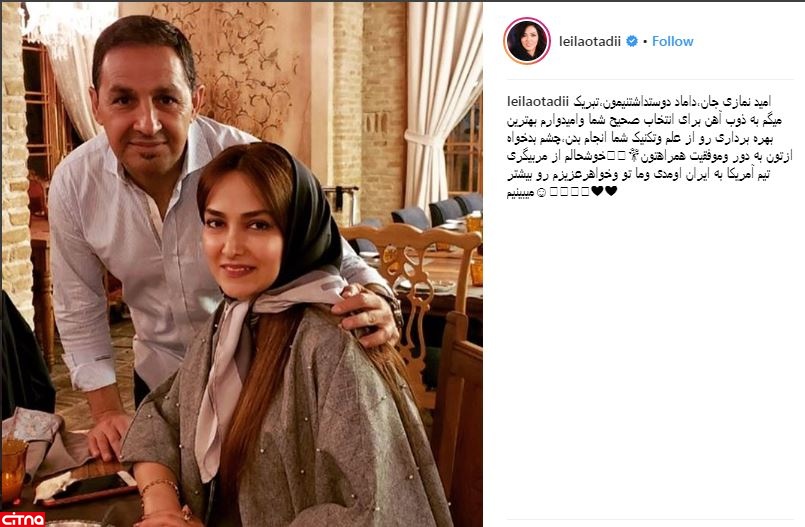Click the smartphone lying on the table
The image size is (805, 527).
point(90,489)
